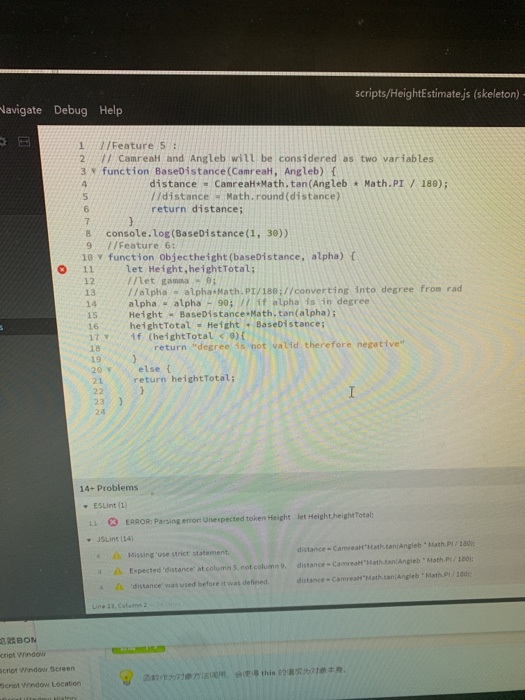Select Expected 'distance' at column 5 problem

pyautogui.click(x=208, y=569)
